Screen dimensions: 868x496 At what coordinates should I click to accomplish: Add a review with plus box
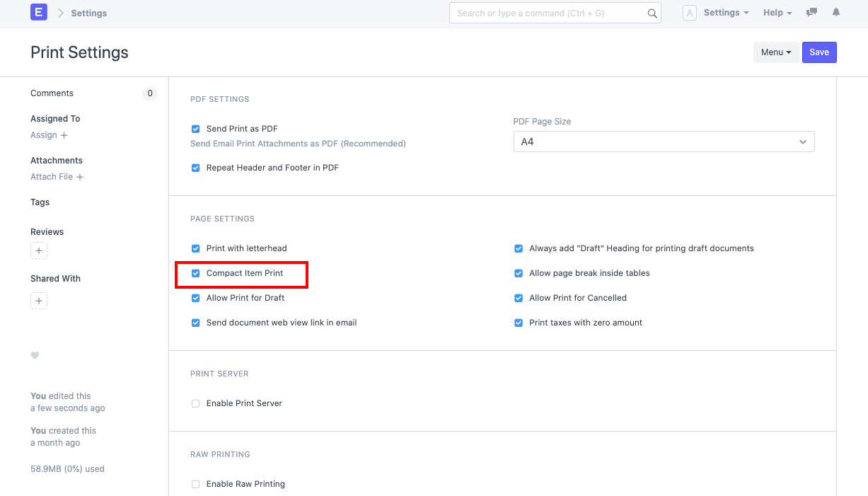(39, 251)
